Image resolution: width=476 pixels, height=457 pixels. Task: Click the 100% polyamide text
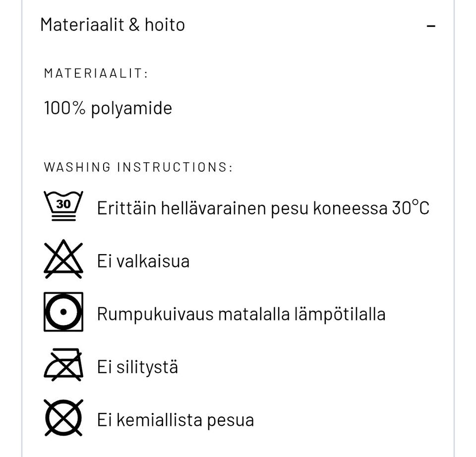[x=108, y=108]
